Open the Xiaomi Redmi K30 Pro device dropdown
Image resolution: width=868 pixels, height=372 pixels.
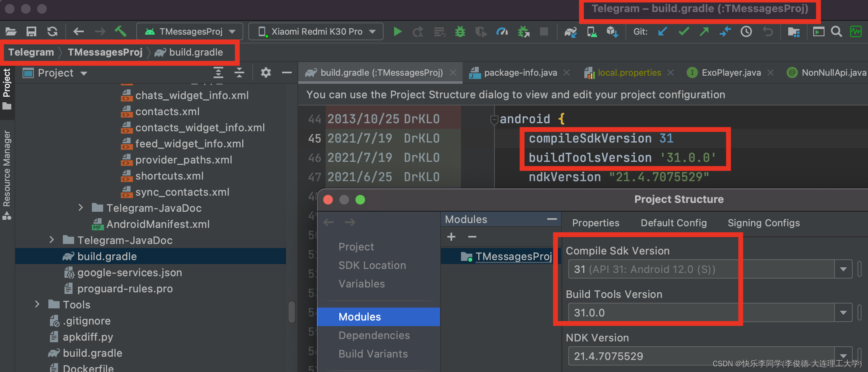[316, 31]
